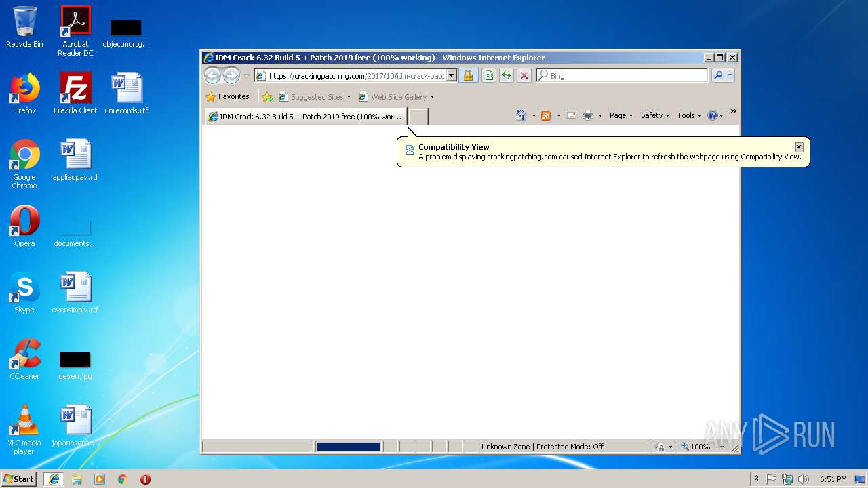This screenshot has width=868, height=488.
Task: Expand the address bar autocomplete dropdown
Action: (x=452, y=76)
